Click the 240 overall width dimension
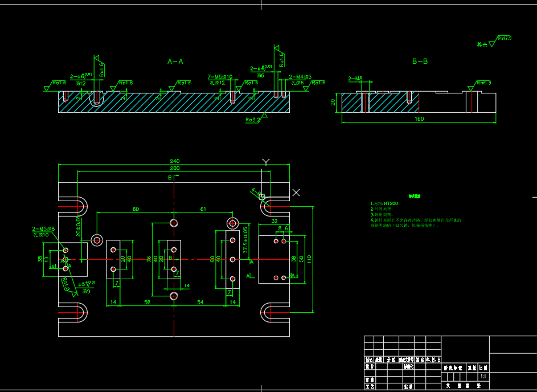 (174, 161)
